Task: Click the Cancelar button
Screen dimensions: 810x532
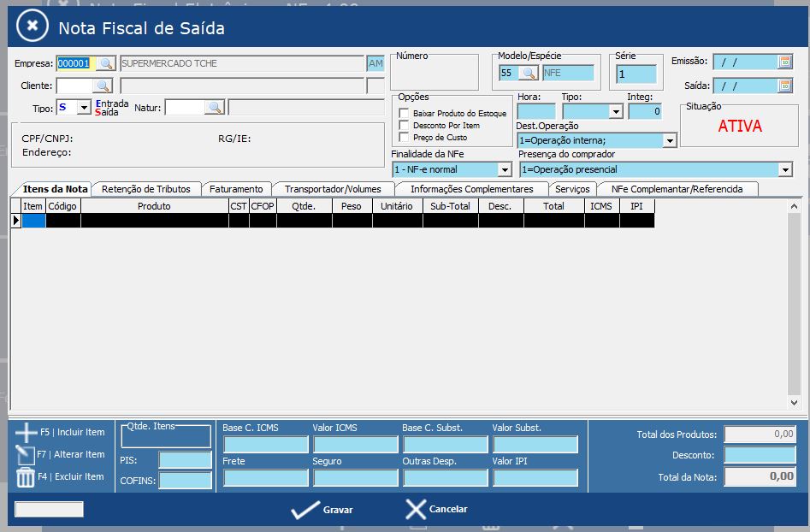Action: tap(437, 510)
